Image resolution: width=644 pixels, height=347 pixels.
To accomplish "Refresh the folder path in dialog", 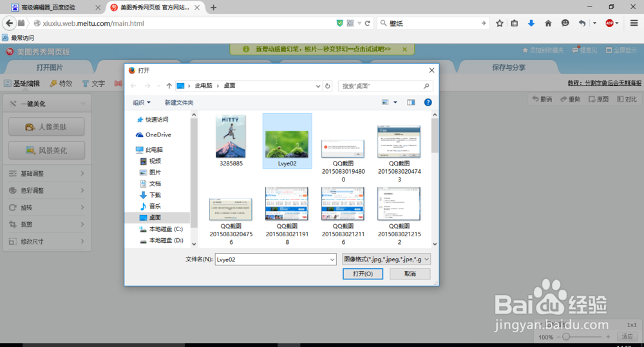I will pyautogui.click(x=328, y=86).
